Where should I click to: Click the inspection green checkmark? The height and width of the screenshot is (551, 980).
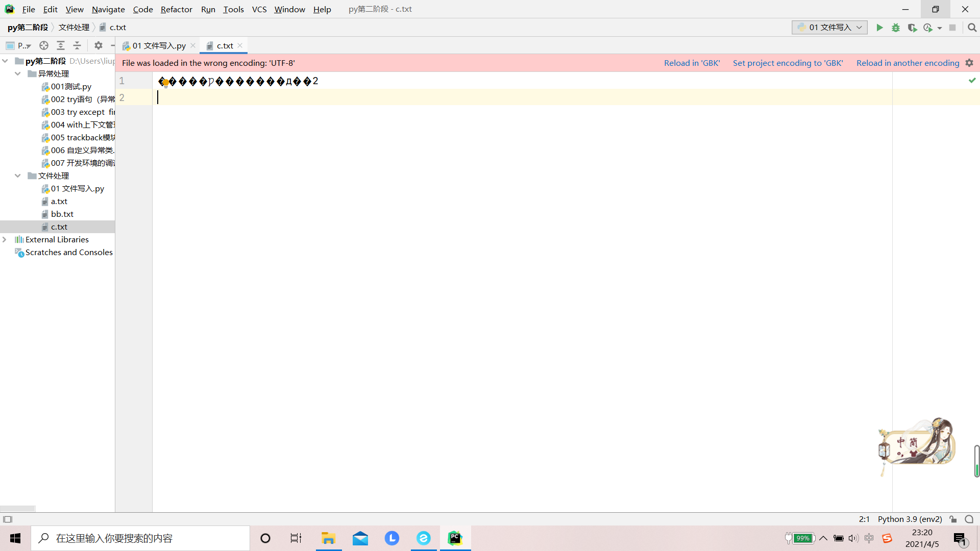[x=972, y=80]
